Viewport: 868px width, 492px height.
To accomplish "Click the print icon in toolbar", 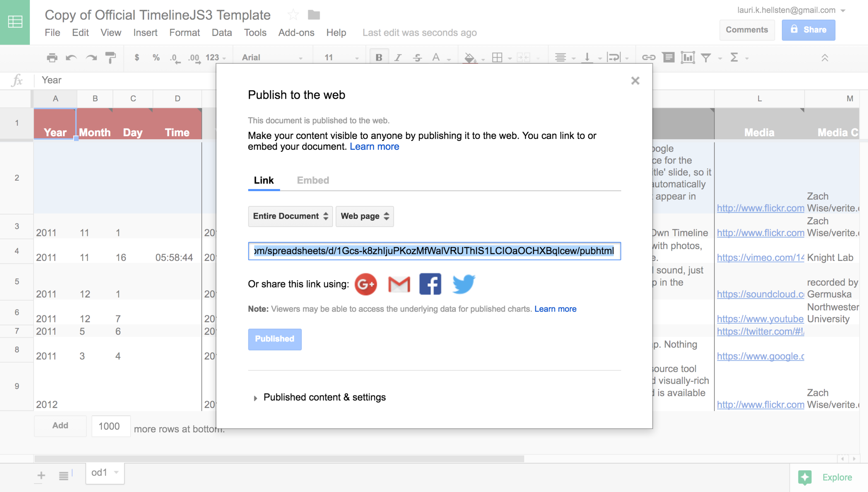I will pyautogui.click(x=52, y=58).
